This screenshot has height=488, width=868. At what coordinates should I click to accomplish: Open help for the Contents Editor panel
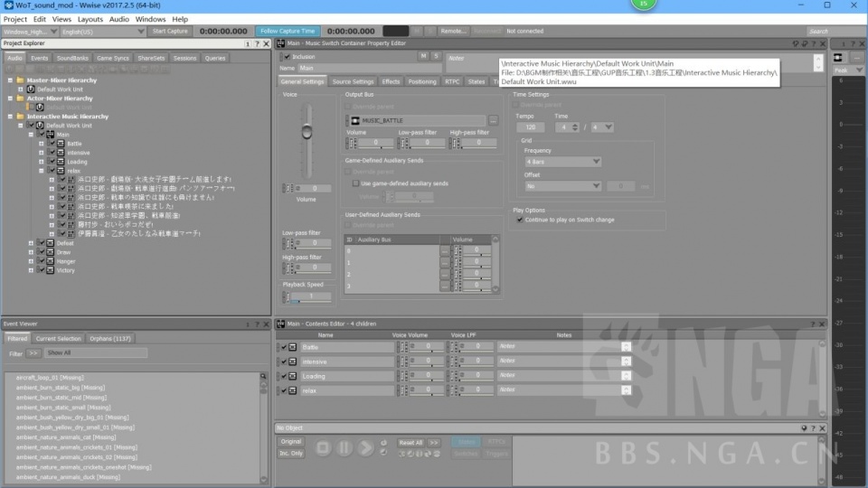pos(813,324)
